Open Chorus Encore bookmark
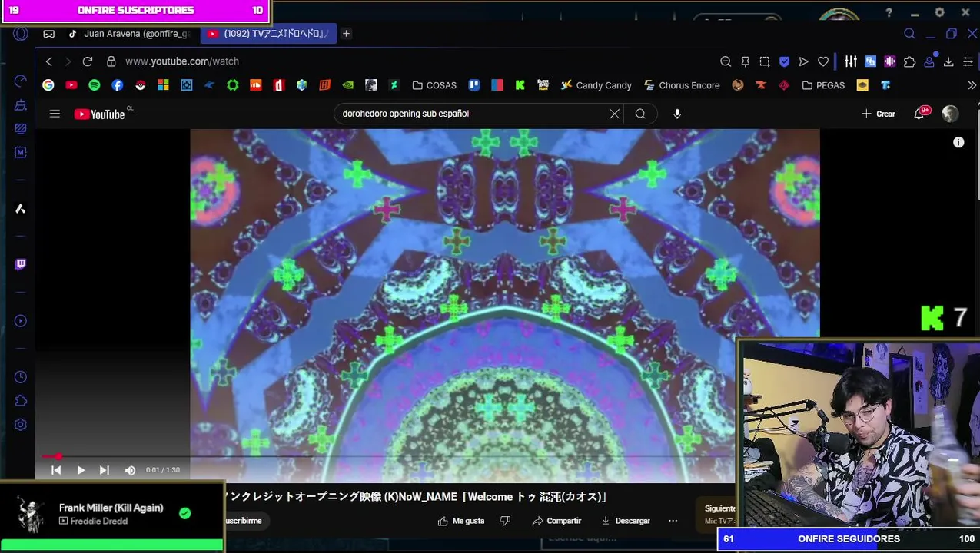Screen dimensions: 980x553 pyautogui.click(x=682, y=85)
